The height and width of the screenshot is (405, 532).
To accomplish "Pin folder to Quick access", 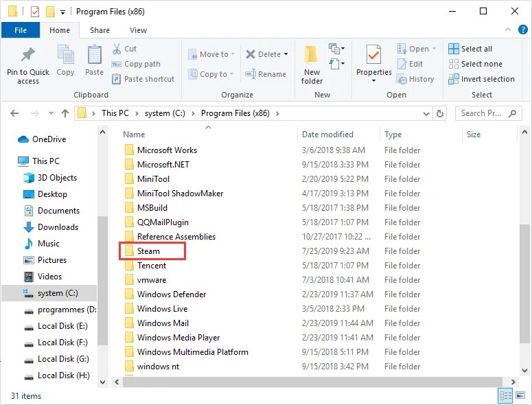I will [x=28, y=65].
